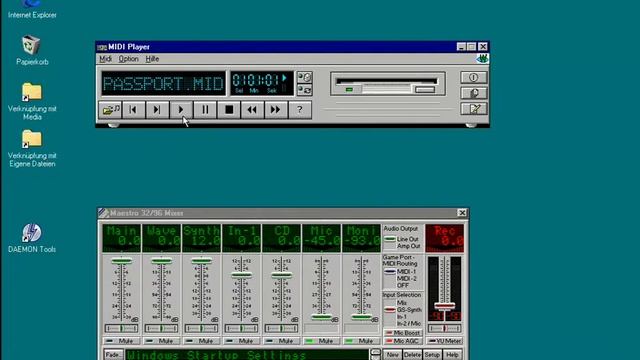The width and height of the screenshot is (640, 360).
Task: Mute the In-1 channel in mixer
Action: (242, 341)
